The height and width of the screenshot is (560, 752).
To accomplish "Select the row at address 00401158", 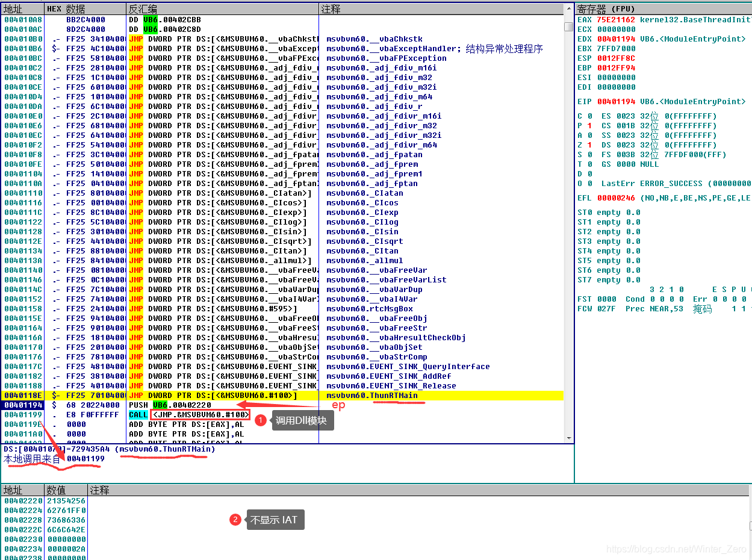I will 282,309.
